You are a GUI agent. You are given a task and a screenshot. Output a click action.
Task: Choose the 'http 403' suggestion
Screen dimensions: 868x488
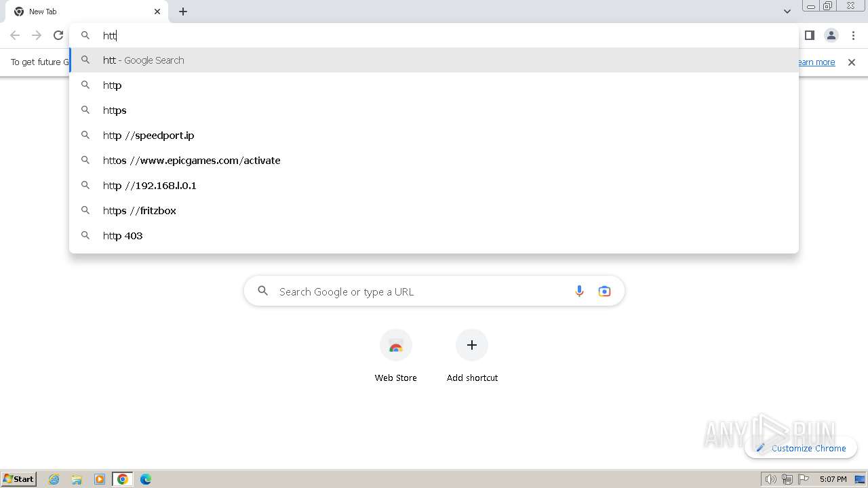pos(434,236)
